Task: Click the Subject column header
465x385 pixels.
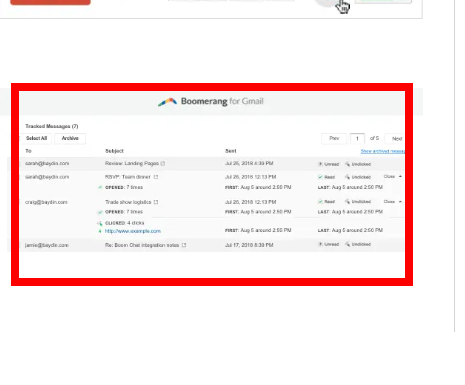Action: [x=114, y=151]
